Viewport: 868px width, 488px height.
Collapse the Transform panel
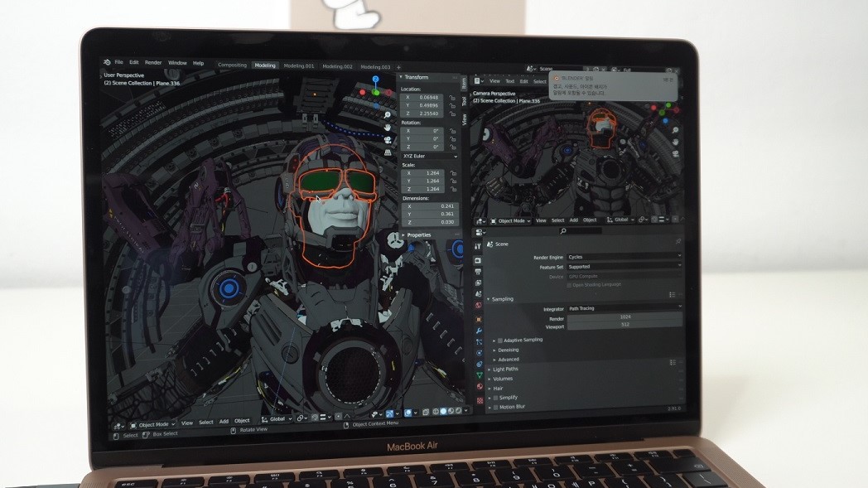[x=402, y=77]
